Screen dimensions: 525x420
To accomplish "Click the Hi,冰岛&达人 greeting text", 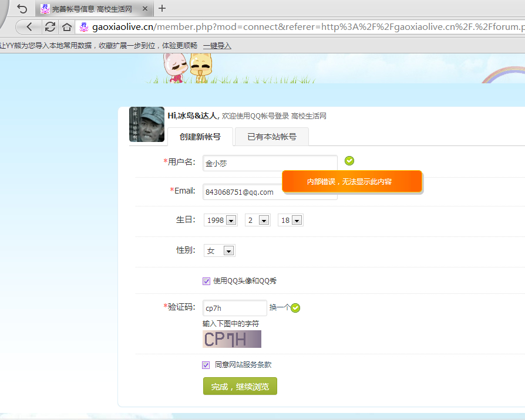I will coord(194,116).
